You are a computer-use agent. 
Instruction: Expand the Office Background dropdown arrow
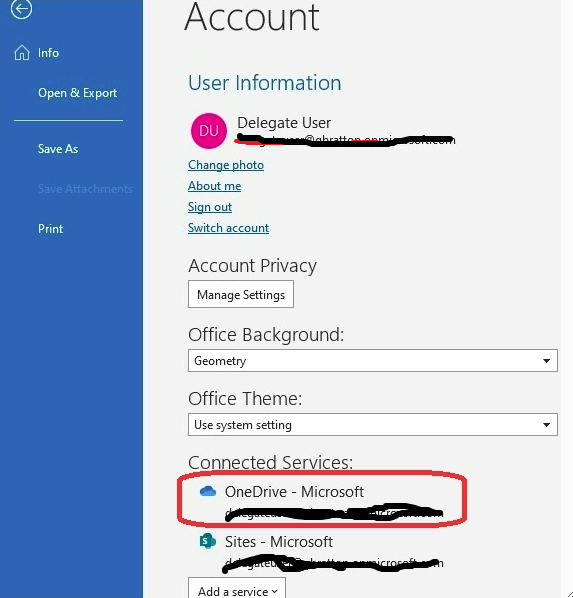coord(546,361)
